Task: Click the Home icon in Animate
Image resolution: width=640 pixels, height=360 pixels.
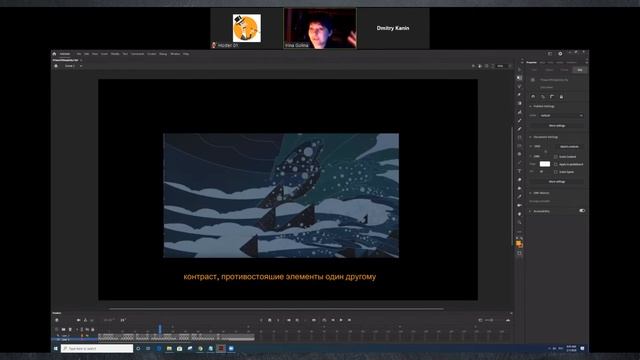Action: pyautogui.click(x=54, y=53)
